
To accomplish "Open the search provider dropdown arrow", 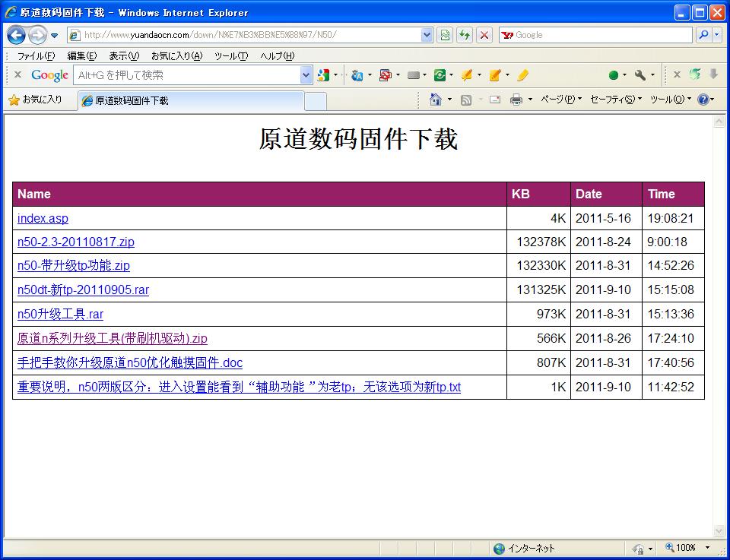I will (717, 35).
